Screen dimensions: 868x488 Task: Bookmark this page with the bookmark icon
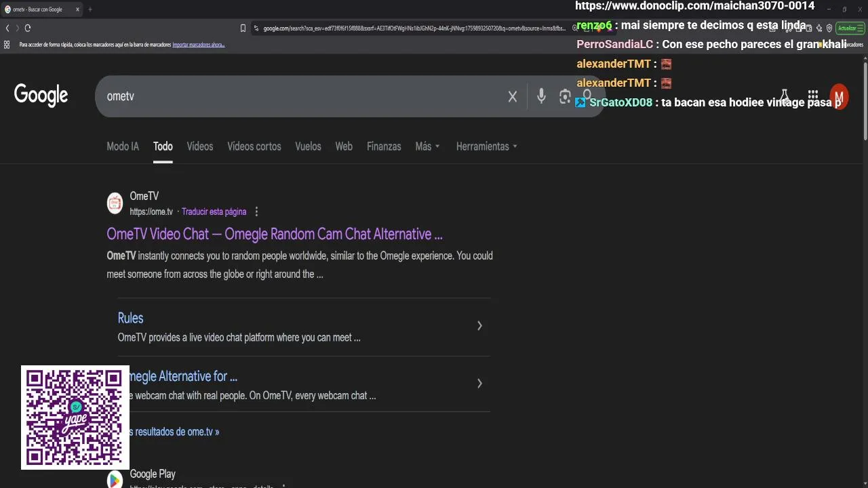(x=243, y=28)
